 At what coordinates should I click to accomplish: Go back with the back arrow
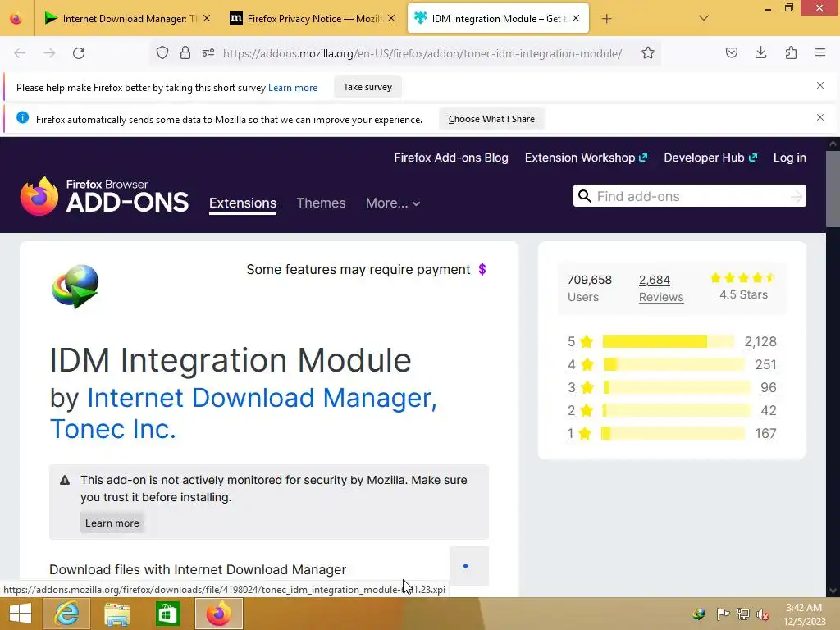[20, 53]
